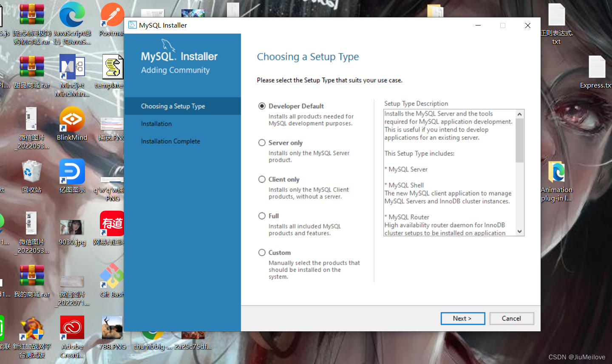Open the 我的商城.rar archive

coord(32,280)
